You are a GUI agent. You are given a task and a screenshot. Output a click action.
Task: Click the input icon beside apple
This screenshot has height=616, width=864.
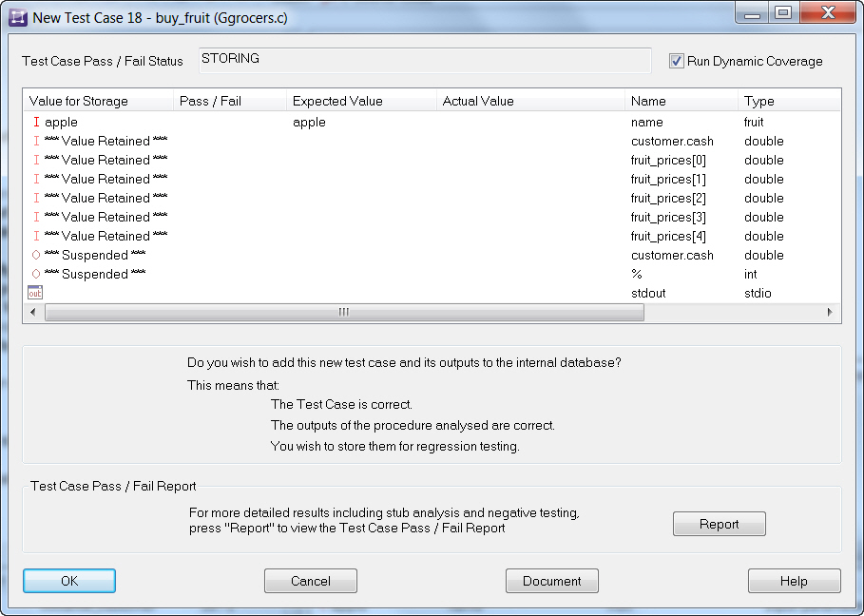[36, 123]
